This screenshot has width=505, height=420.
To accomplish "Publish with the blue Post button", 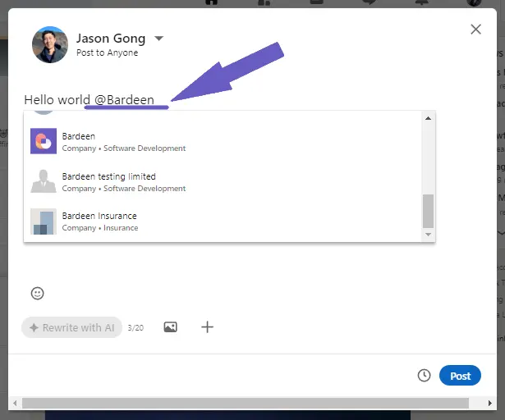I will tap(460, 376).
